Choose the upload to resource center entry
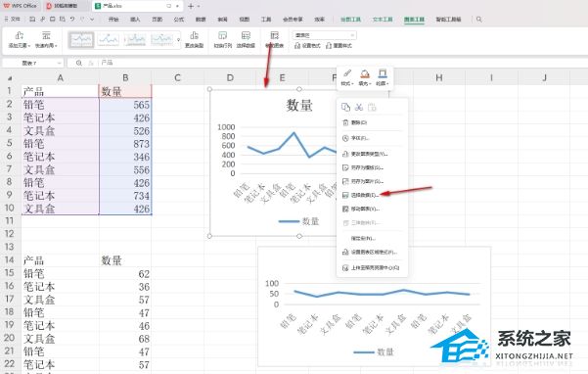This screenshot has height=374, width=588. [x=372, y=268]
